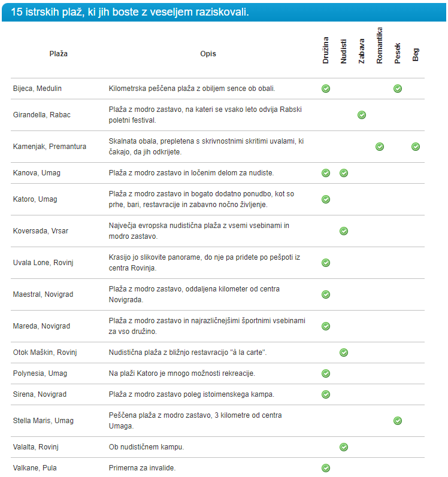Click the blue title banner heading

(129, 12)
